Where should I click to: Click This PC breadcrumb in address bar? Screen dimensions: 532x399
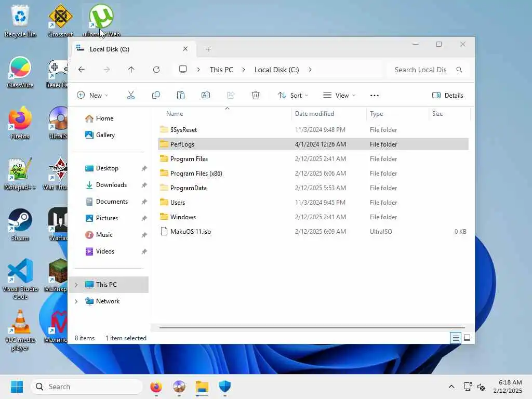(x=221, y=70)
